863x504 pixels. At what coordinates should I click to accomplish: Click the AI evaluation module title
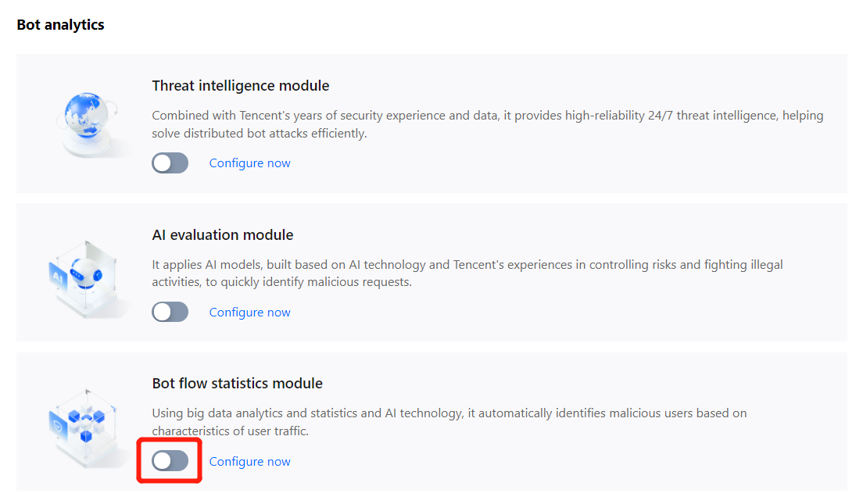point(222,235)
